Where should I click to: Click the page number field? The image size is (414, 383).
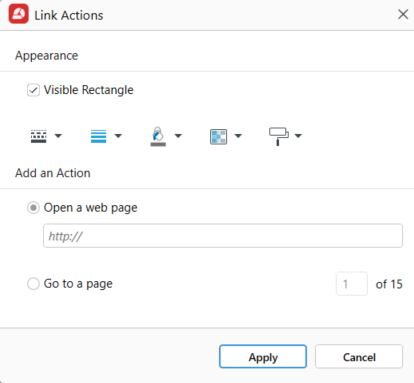(352, 284)
